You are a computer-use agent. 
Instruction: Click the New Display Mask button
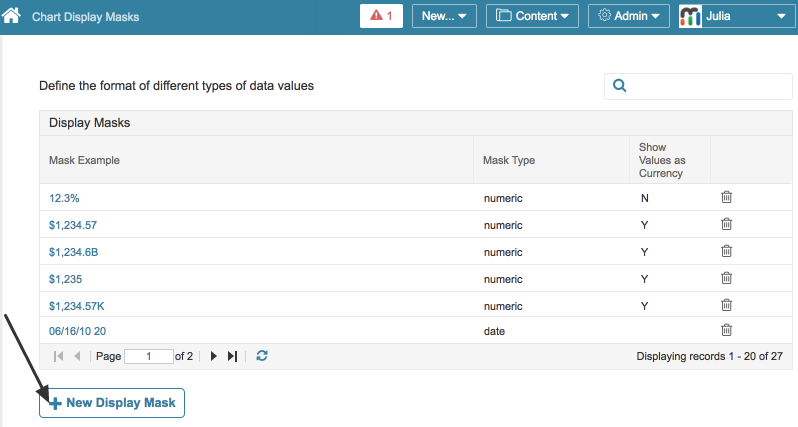click(x=112, y=403)
